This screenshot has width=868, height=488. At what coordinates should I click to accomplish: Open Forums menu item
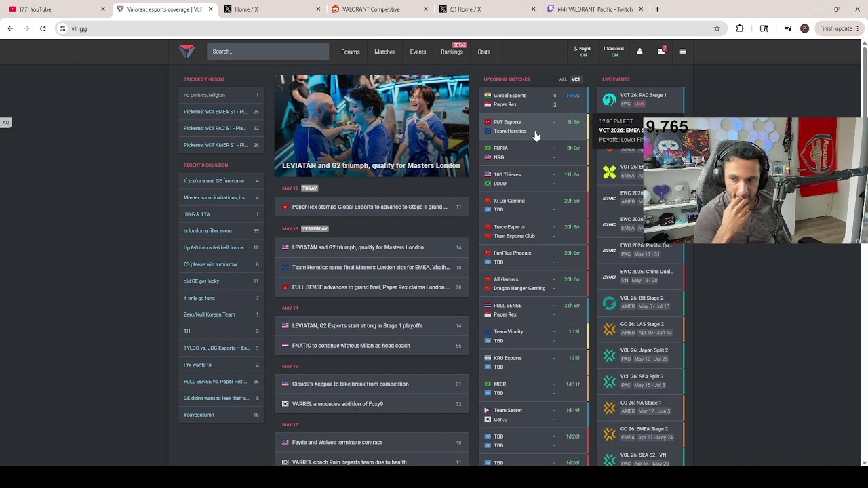[351, 52]
